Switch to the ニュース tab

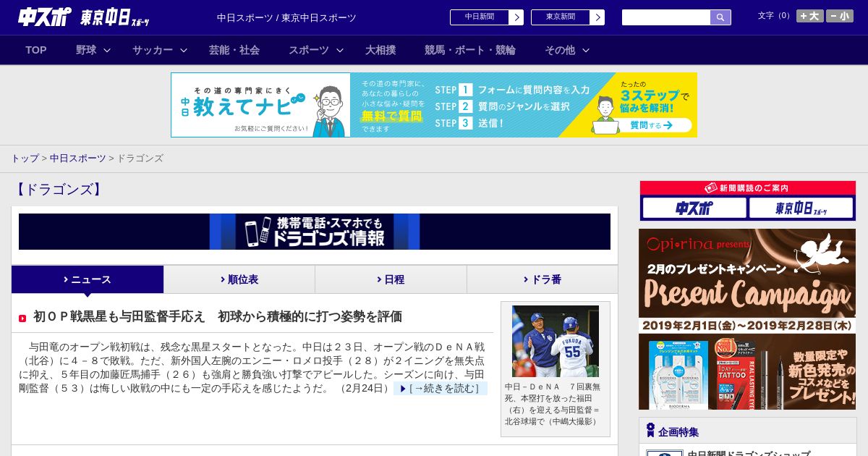tap(88, 279)
